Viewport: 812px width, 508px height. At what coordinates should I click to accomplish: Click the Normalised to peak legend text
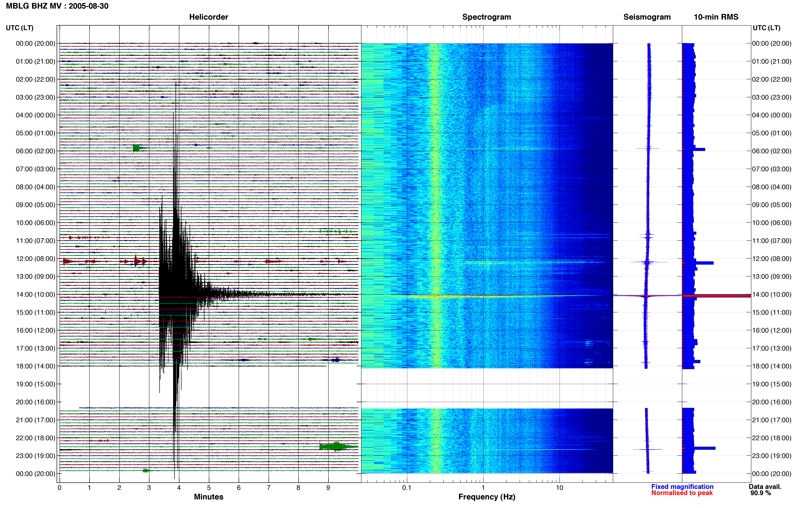682,493
